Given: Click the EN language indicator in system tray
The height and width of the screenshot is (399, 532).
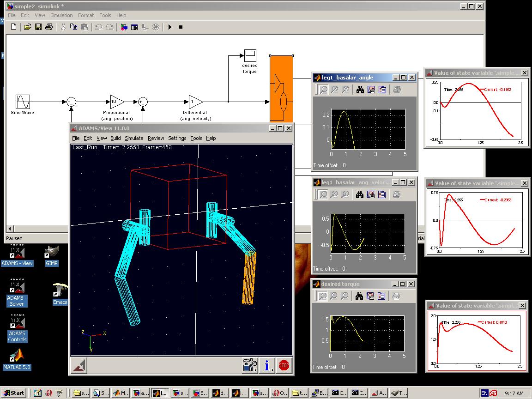Looking at the screenshot, I should click(484, 393).
